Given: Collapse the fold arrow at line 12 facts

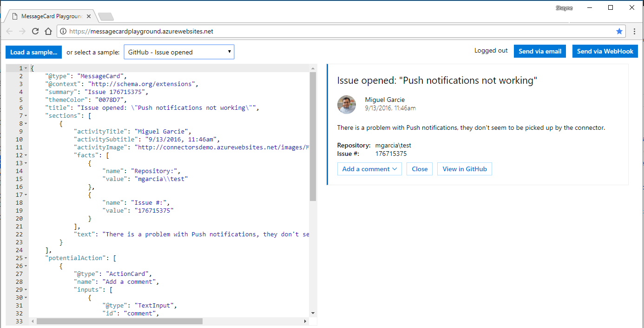Looking at the screenshot, I should 26,155.
